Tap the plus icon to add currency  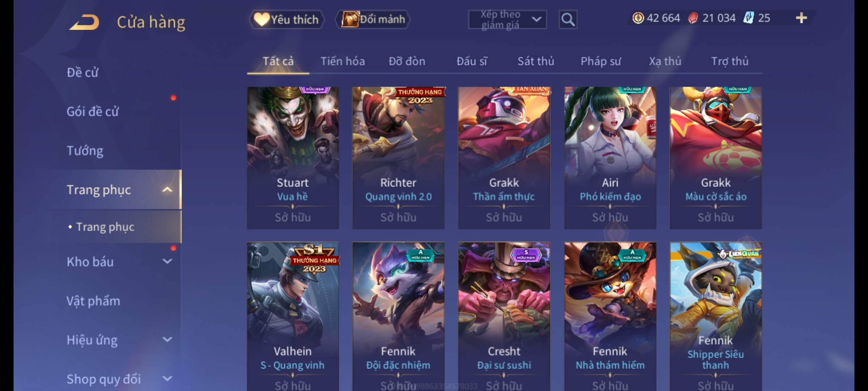tap(801, 18)
